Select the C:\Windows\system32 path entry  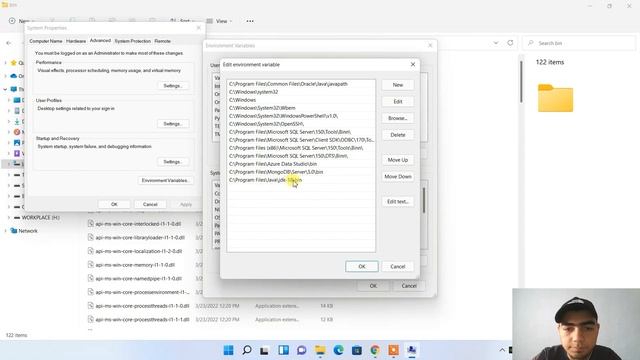pyautogui.click(x=301, y=92)
